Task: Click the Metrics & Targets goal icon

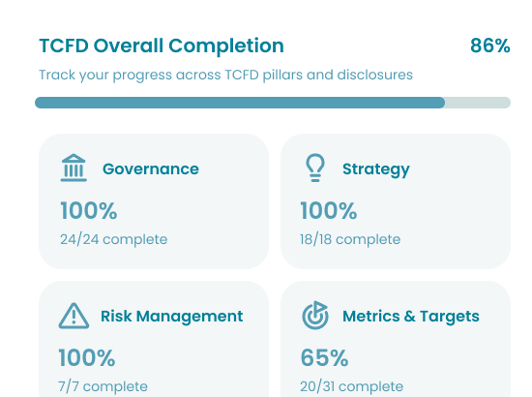Action: (315, 315)
